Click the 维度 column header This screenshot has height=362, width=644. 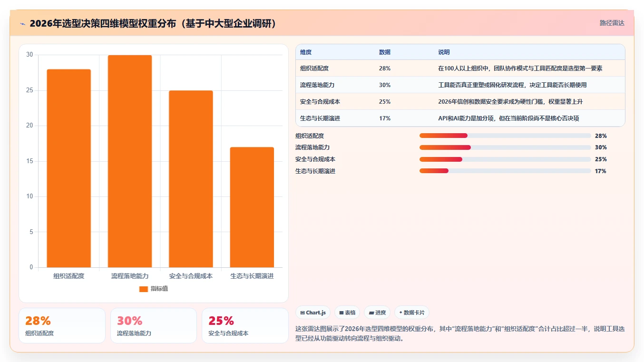point(306,52)
